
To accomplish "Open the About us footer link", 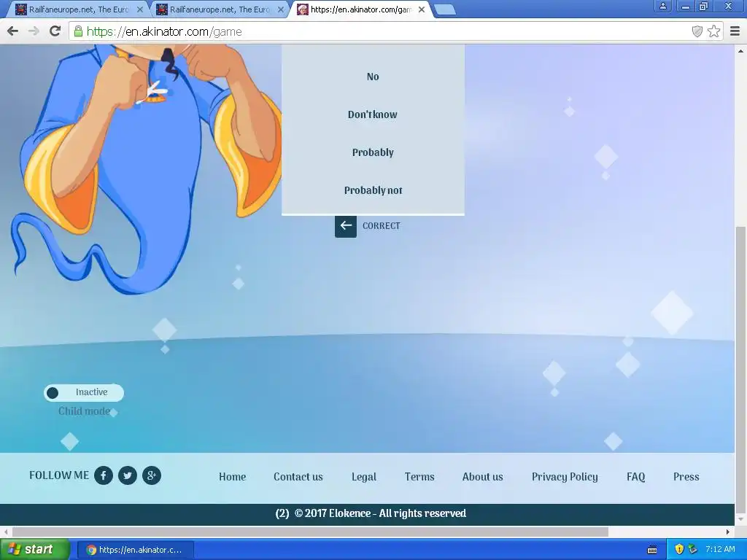I will point(483,477).
